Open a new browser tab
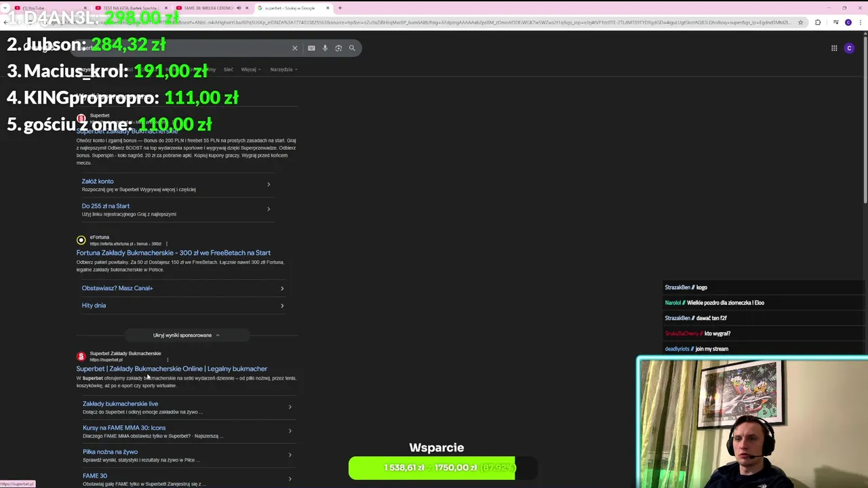This screenshot has height=488, width=868. pyautogui.click(x=340, y=8)
